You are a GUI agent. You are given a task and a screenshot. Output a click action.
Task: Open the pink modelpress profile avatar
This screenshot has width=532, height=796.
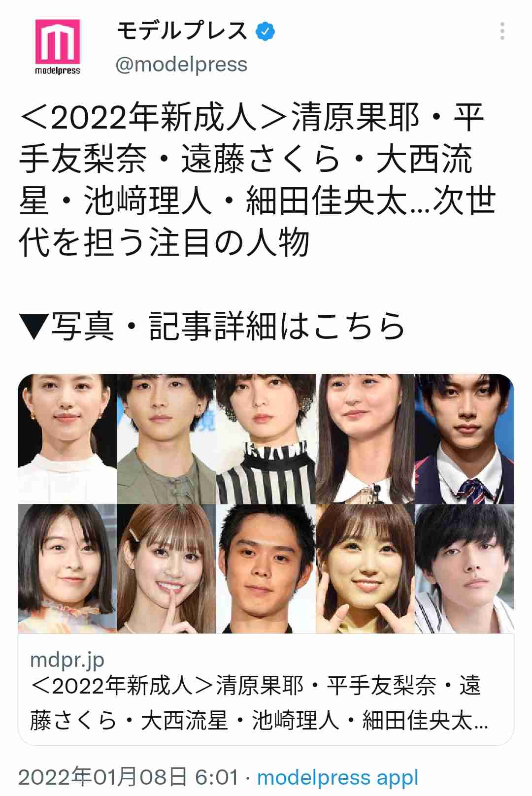click(57, 47)
